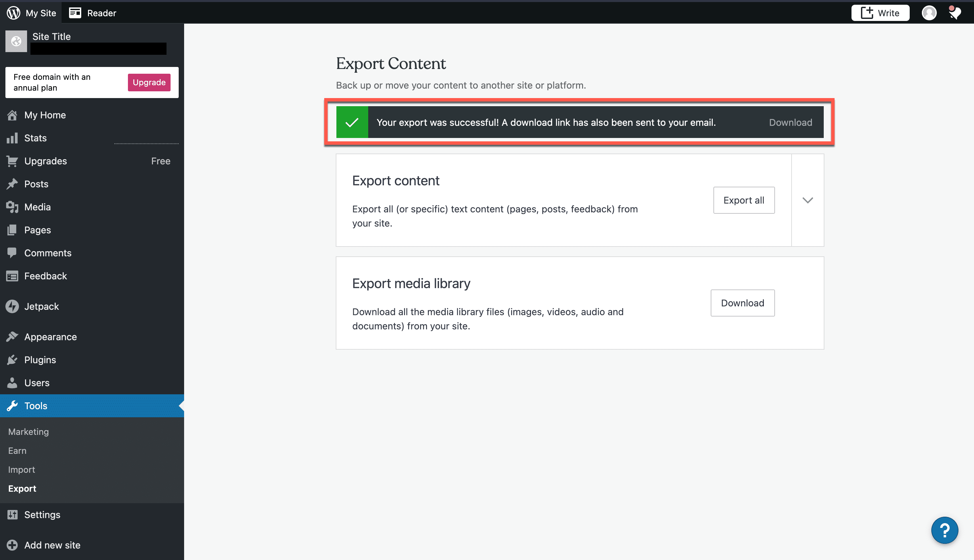This screenshot has width=974, height=560.
Task: Click the Export all button
Action: pos(744,201)
